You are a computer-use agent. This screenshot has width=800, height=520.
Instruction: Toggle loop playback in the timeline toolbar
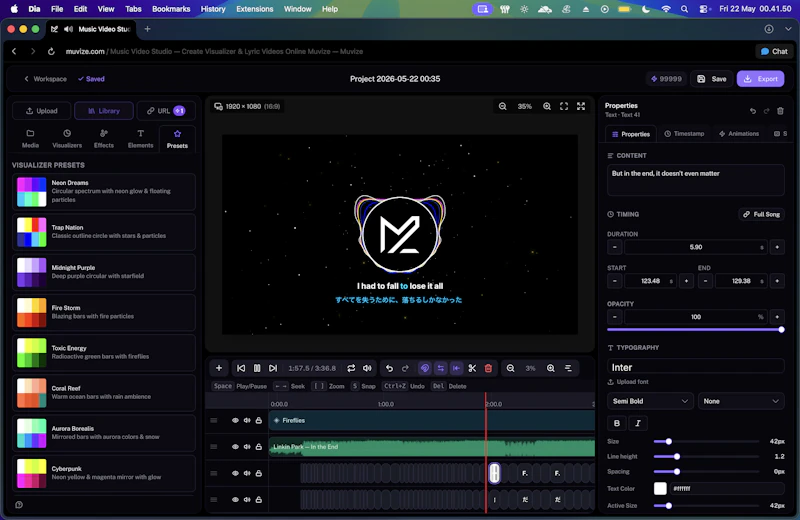pos(351,368)
